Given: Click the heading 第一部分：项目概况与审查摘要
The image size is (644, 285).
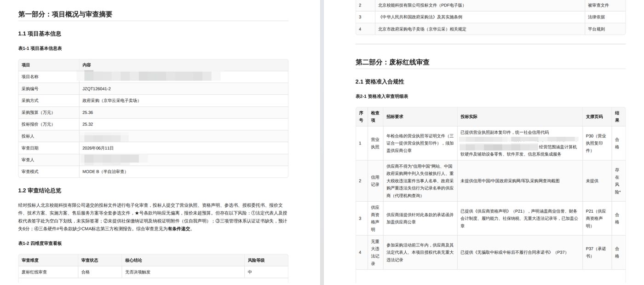Looking at the screenshot, I should 65,14.
